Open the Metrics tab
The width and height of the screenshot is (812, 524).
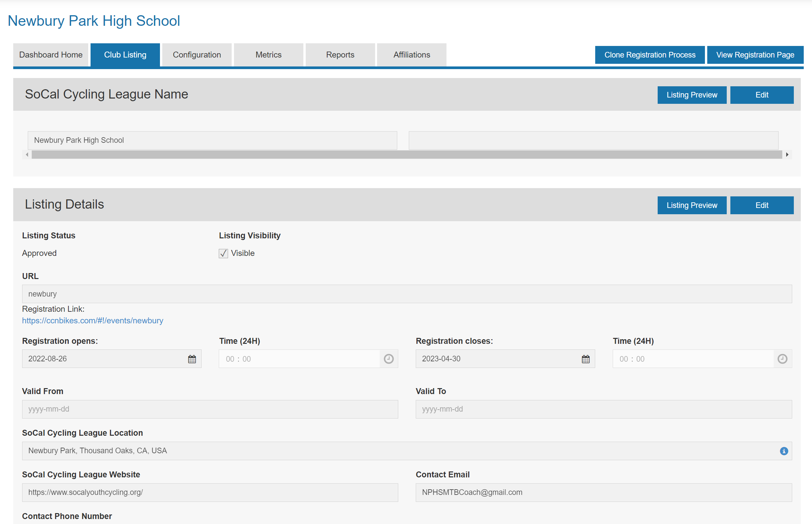coord(268,55)
